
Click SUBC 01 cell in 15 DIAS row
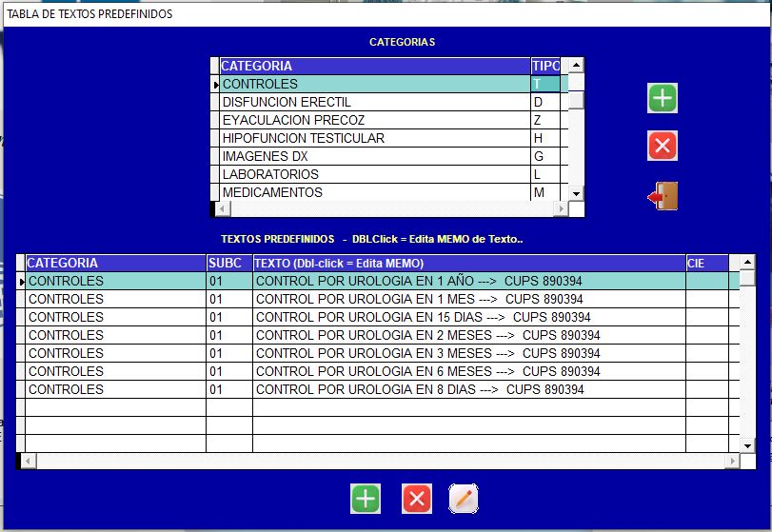(x=229, y=317)
